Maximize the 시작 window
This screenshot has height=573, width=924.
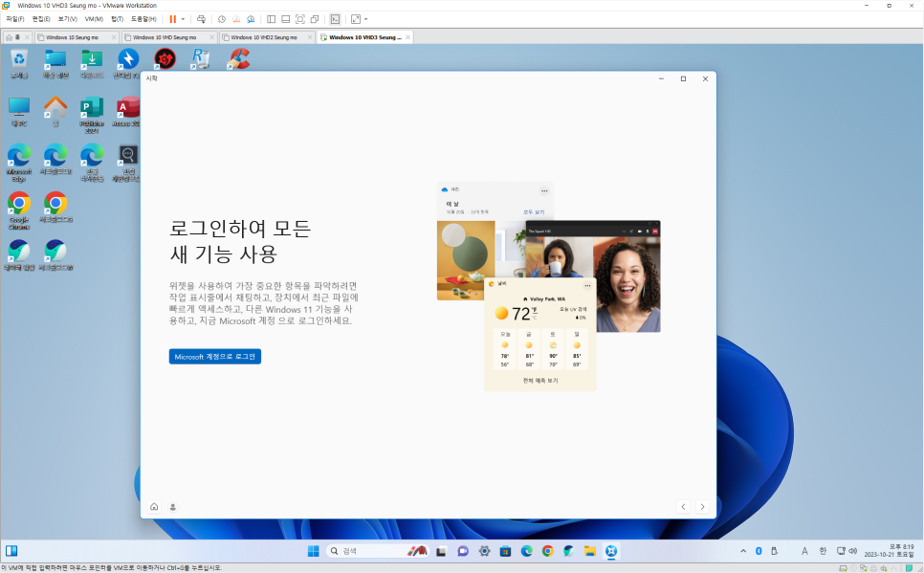tap(684, 79)
